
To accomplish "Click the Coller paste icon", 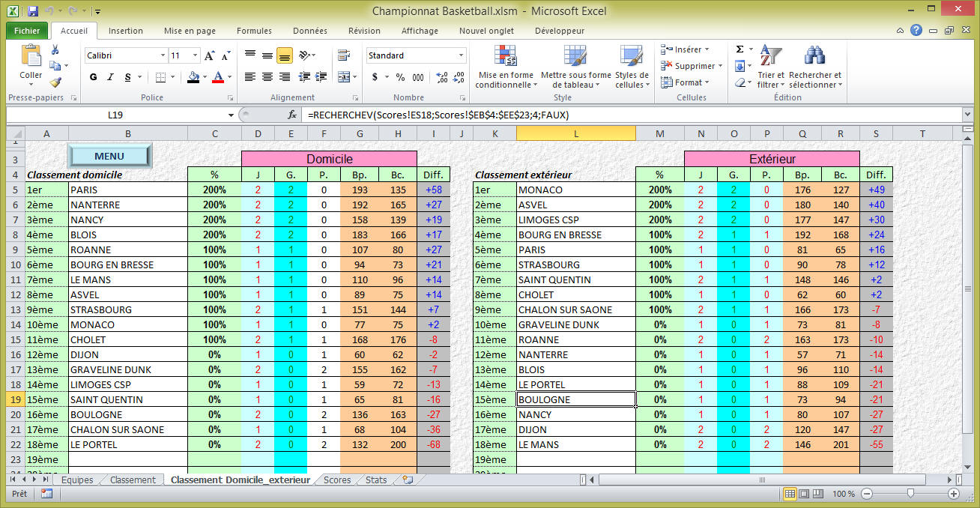I will tap(31, 56).
